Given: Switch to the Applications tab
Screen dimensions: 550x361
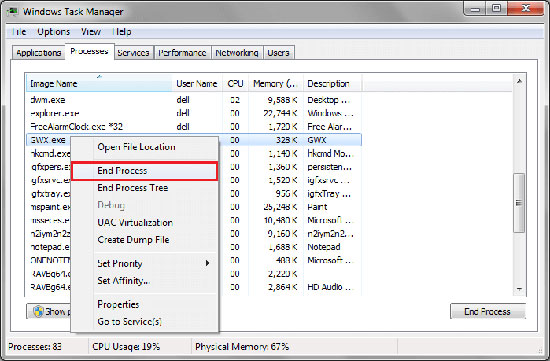Looking at the screenshot, I should tap(39, 53).
